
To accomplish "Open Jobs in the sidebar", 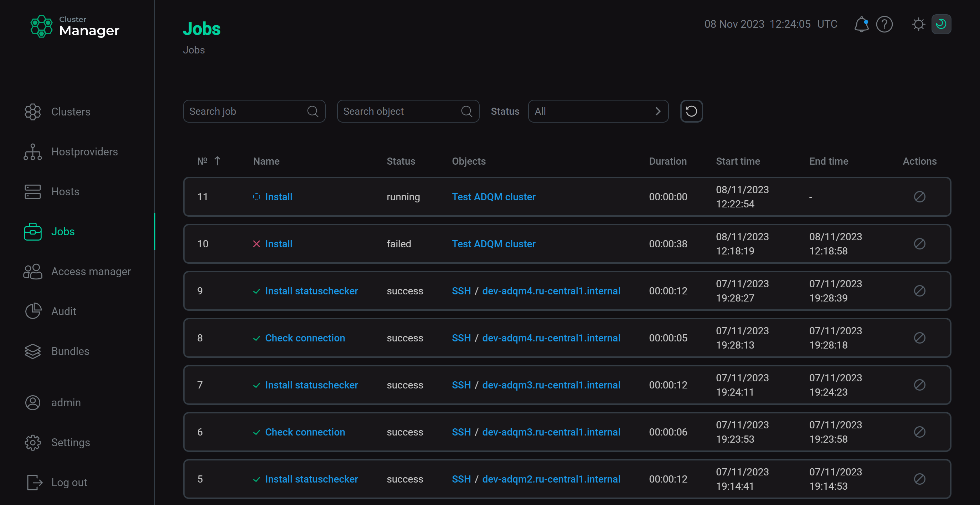I will [x=50, y=231].
